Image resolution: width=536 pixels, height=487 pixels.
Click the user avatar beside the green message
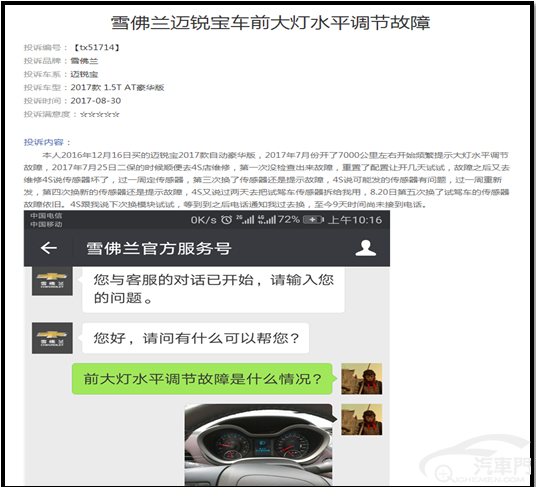point(361,379)
